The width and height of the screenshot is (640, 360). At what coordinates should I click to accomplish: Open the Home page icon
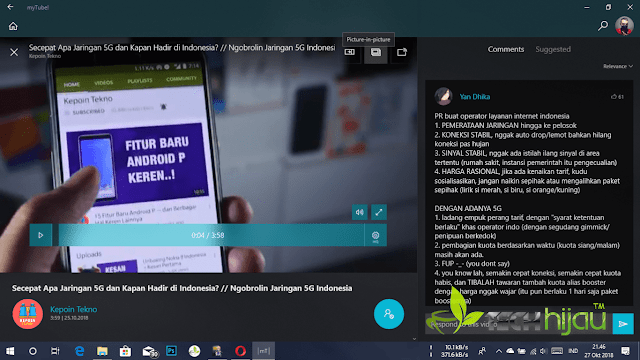click(x=13, y=26)
